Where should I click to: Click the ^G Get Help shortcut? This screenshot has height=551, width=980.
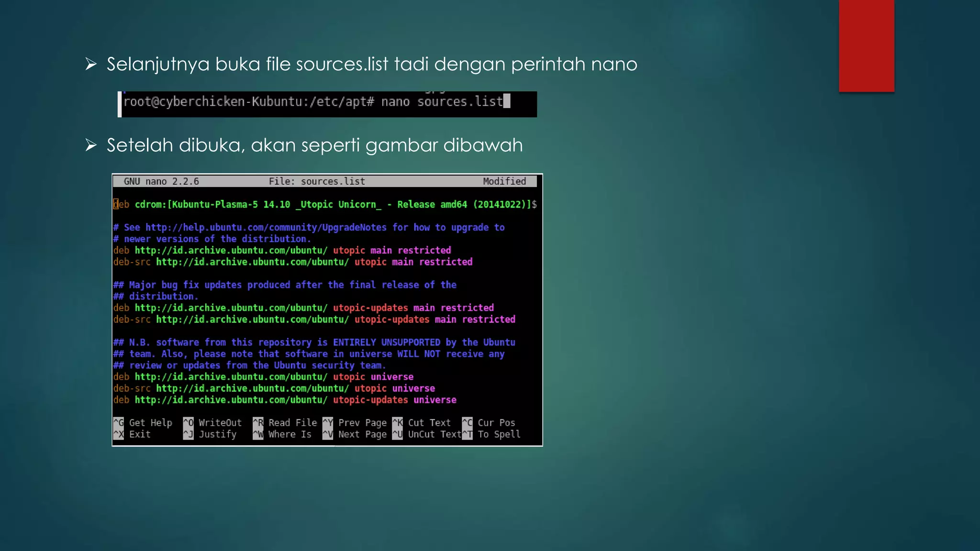(143, 423)
